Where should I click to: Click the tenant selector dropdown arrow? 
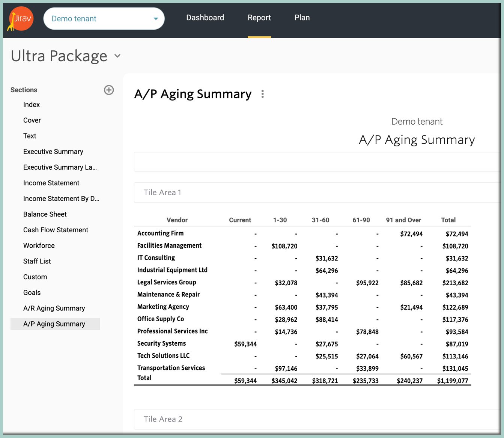click(x=156, y=19)
